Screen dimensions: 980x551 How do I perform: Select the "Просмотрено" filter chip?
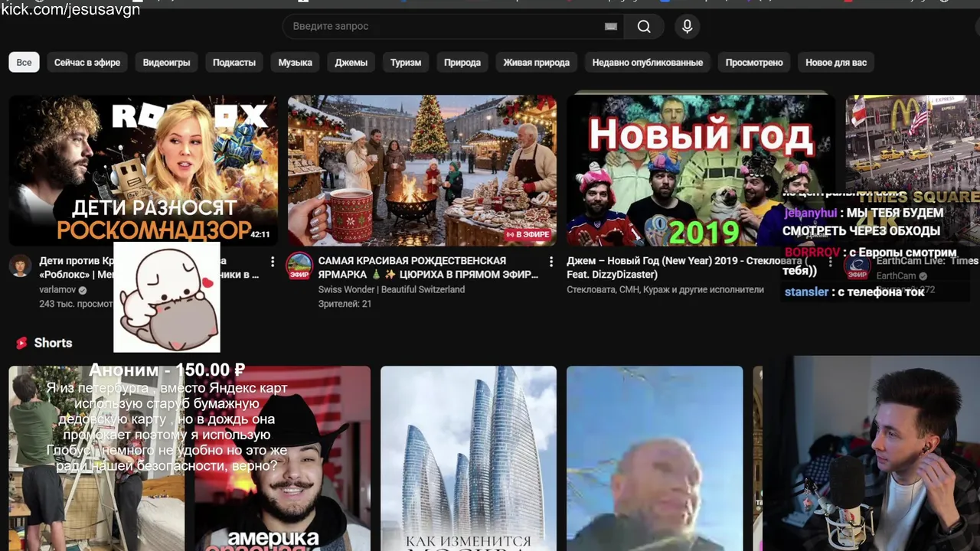pos(754,63)
